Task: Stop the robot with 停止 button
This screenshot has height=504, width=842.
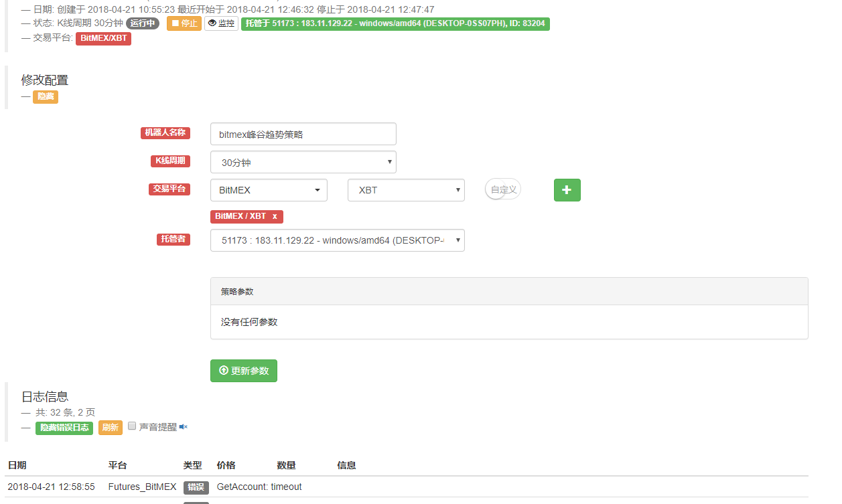Action: (x=184, y=23)
